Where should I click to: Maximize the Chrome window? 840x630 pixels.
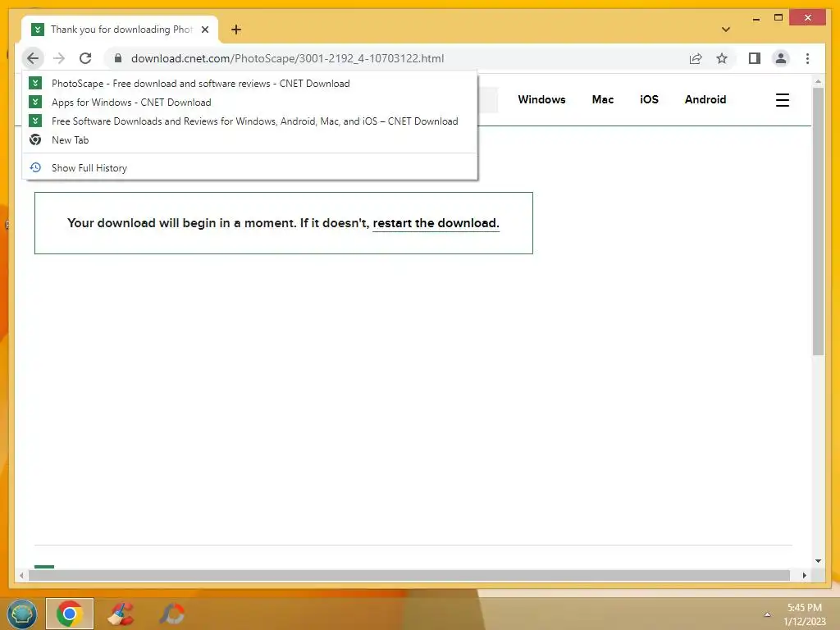coord(778,18)
